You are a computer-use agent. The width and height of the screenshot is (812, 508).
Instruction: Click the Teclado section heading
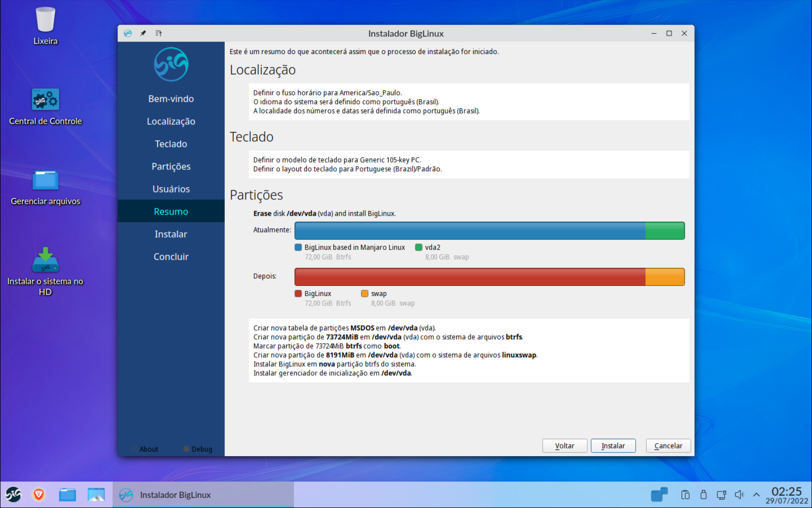click(x=251, y=137)
